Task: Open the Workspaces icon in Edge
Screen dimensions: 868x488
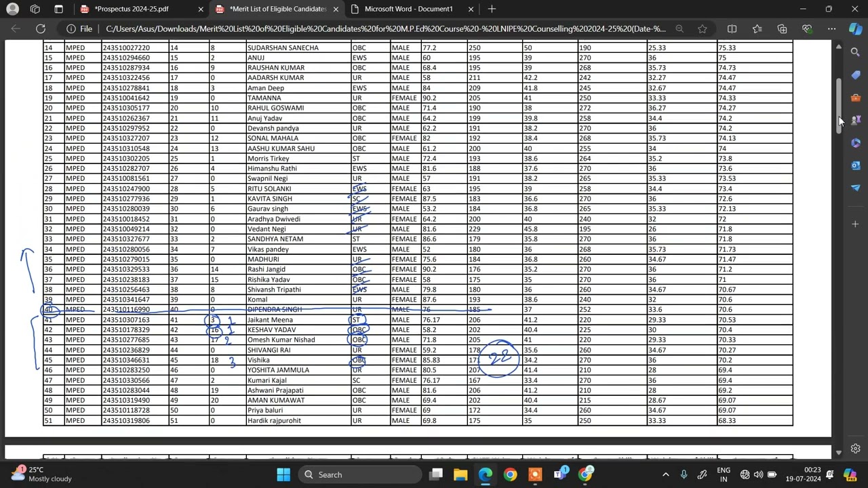Action: coord(35,9)
